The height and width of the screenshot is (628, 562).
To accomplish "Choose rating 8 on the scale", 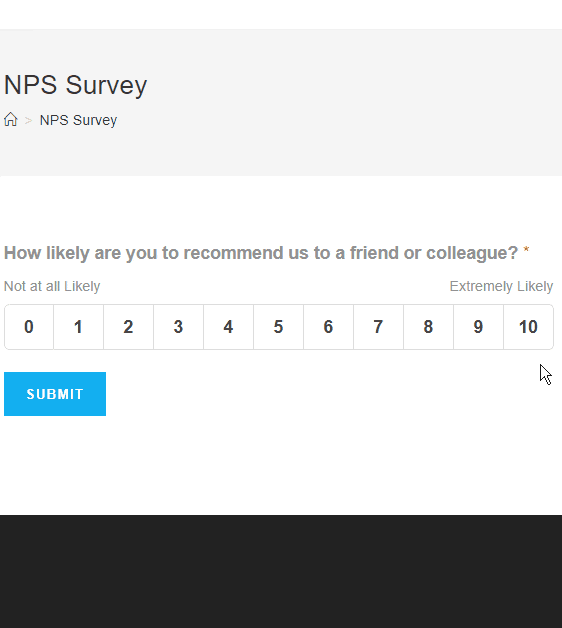I will pos(429,327).
